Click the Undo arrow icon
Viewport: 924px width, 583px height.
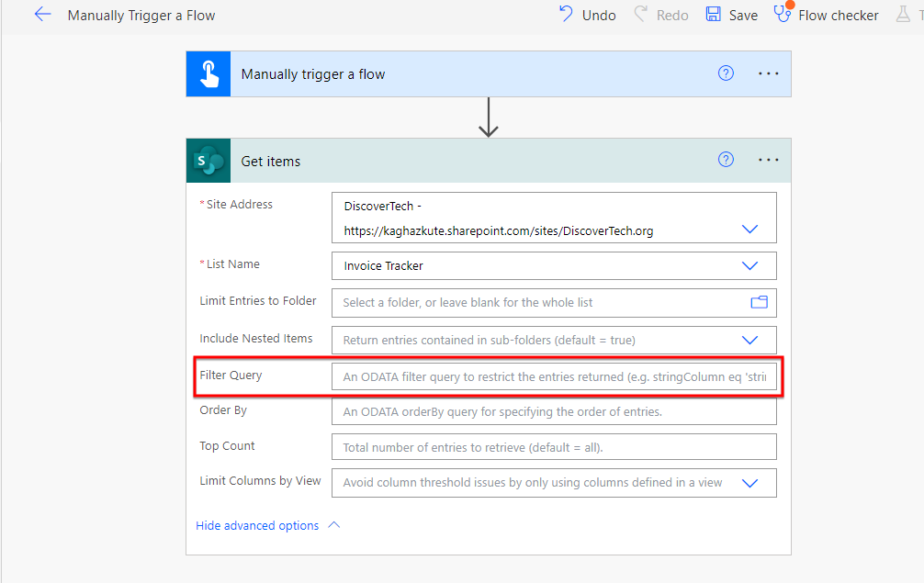(x=566, y=14)
